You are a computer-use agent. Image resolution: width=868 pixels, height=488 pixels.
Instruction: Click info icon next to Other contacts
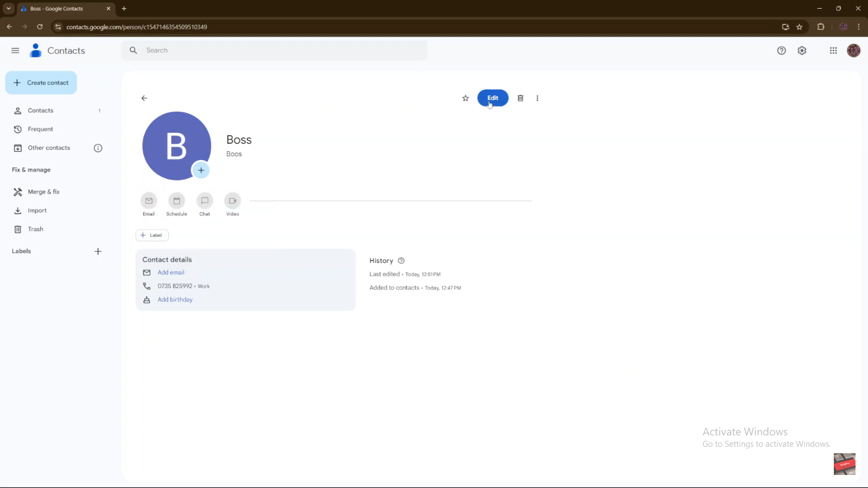click(x=98, y=148)
